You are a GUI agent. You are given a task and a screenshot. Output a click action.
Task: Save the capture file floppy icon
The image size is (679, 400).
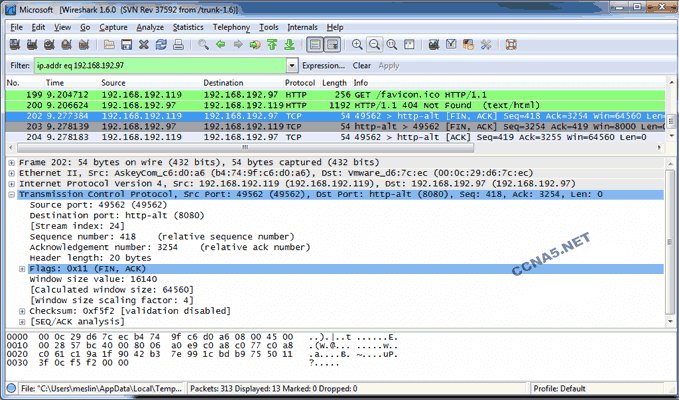[126, 45]
